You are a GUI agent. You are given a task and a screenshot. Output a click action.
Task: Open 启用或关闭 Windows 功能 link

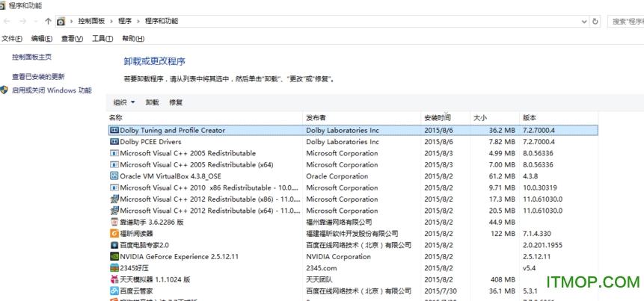coord(52,90)
